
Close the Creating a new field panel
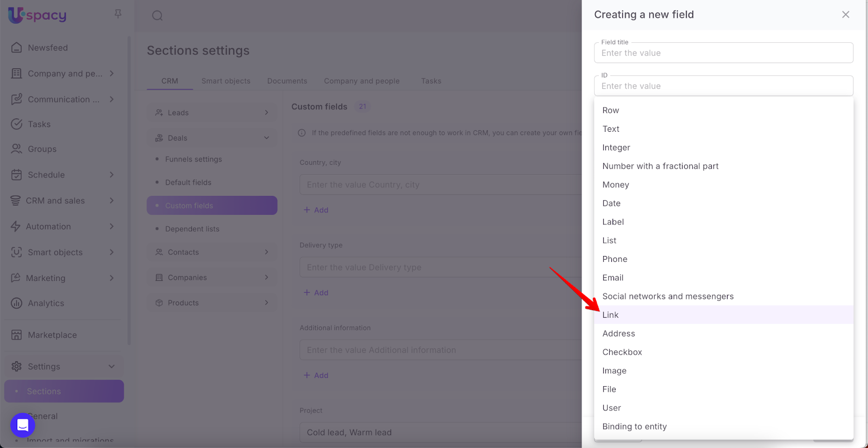pyautogui.click(x=845, y=15)
